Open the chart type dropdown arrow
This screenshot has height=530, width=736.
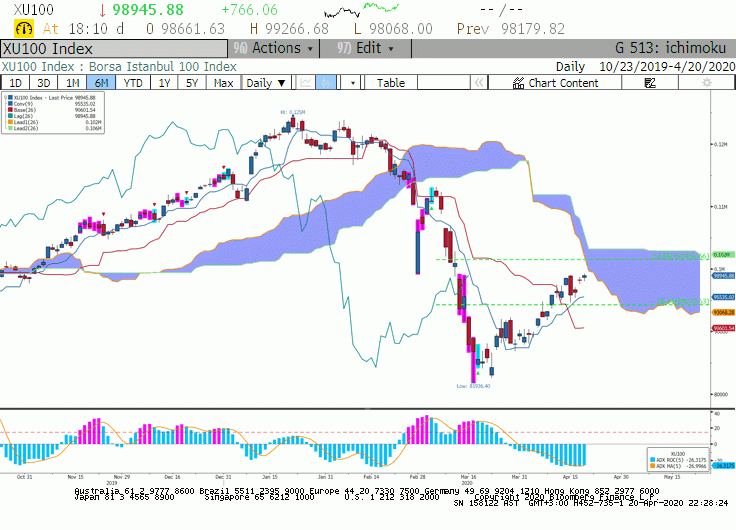tap(353, 83)
